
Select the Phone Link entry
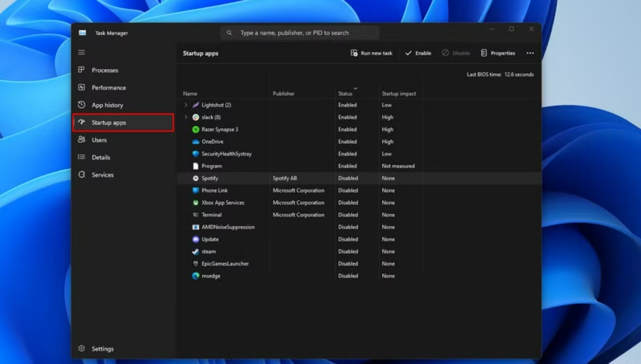[x=215, y=191]
